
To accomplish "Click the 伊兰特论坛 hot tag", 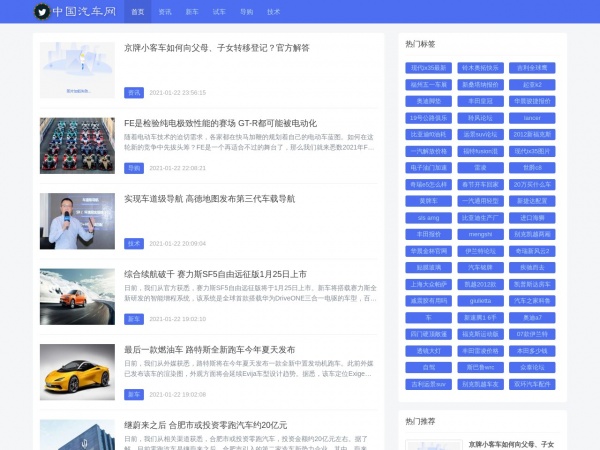I will pos(480,251).
